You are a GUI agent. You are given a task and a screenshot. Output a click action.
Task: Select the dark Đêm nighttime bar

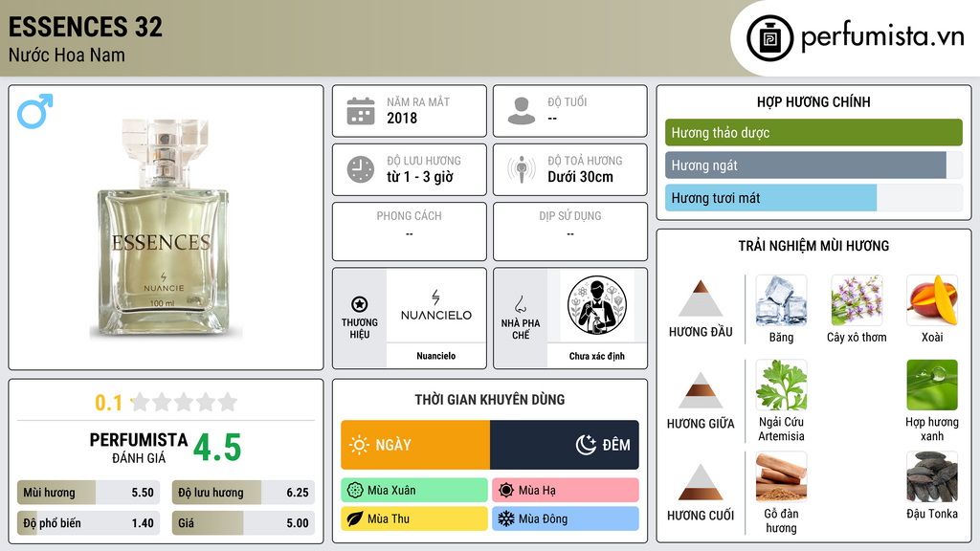click(x=565, y=445)
